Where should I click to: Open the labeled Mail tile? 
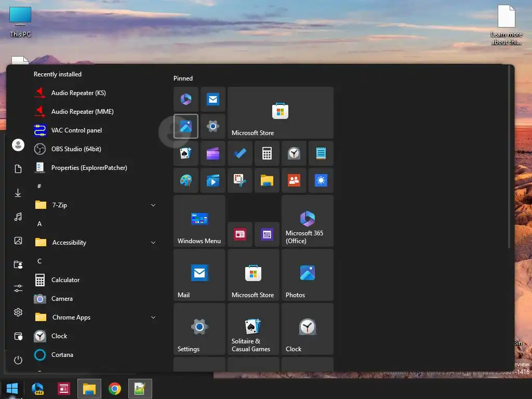[199, 275]
